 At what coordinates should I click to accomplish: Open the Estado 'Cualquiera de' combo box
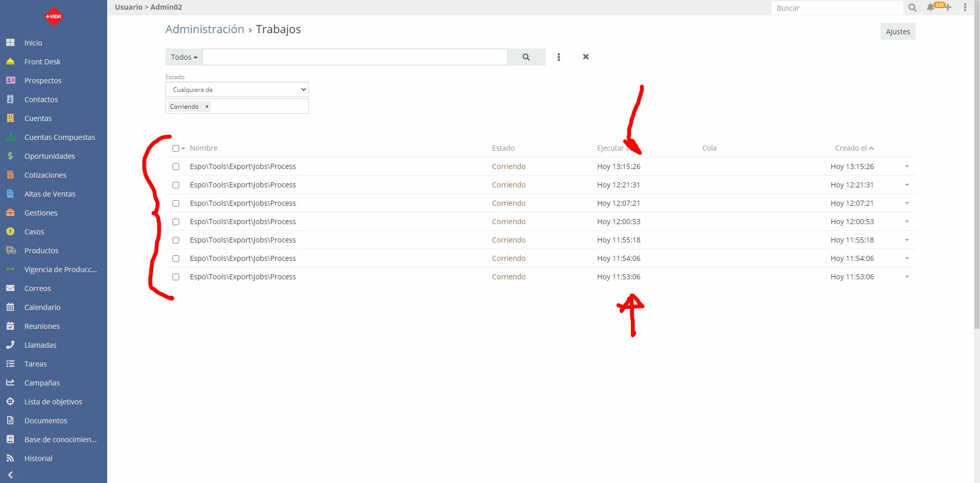236,89
